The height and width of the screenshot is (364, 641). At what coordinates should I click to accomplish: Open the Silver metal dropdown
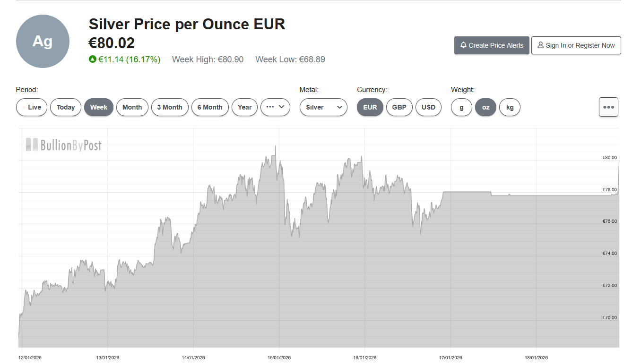[323, 107]
